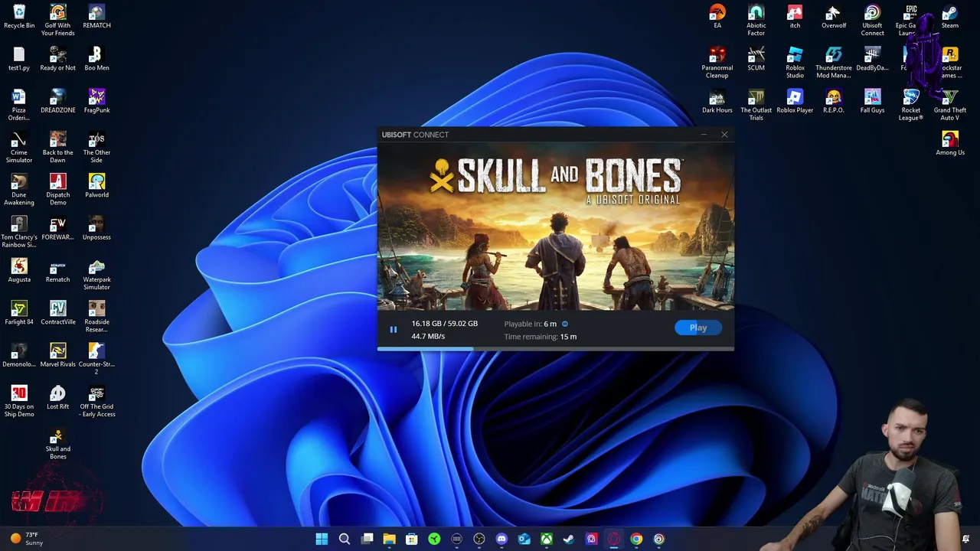Select the Farlight 84 icon
This screenshot has width=980, height=551.
click(x=19, y=313)
